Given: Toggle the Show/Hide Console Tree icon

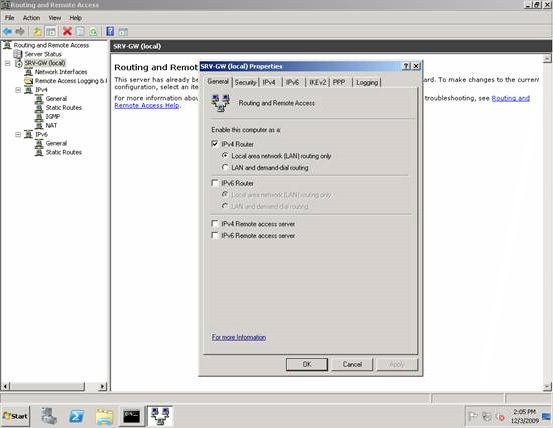Looking at the screenshot, I should pos(51,31).
